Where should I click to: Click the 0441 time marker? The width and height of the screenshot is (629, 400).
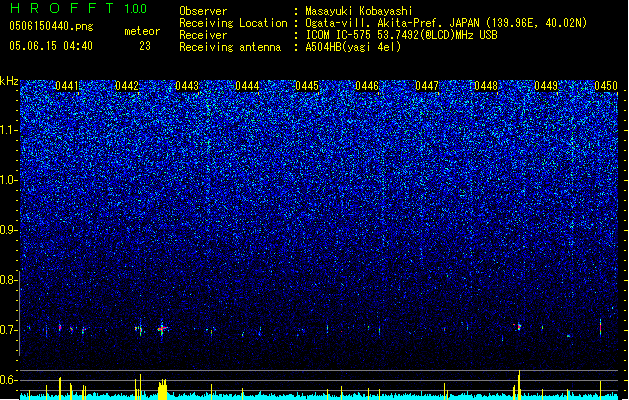pyautogui.click(x=67, y=86)
